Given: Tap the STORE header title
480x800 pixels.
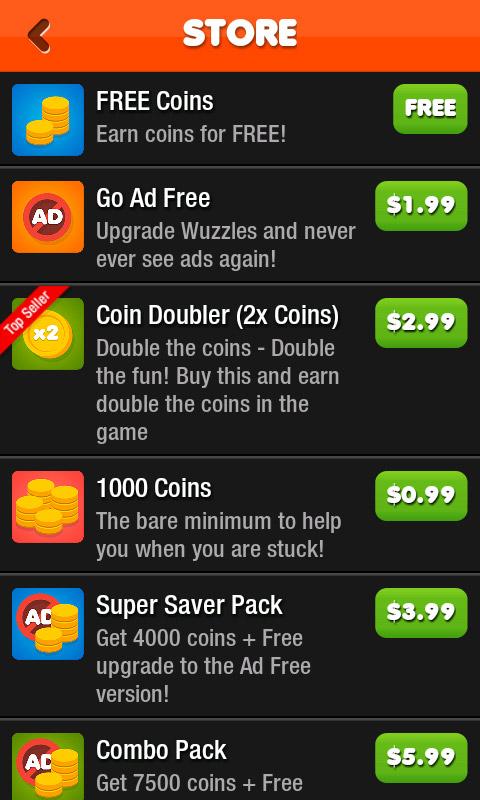Looking at the screenshot, I should [x=240, y=33].
